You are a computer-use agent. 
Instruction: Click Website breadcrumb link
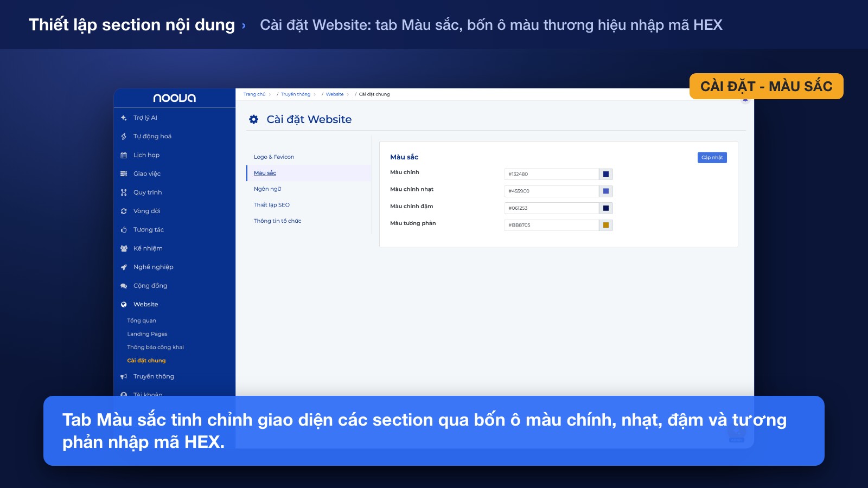335,94
